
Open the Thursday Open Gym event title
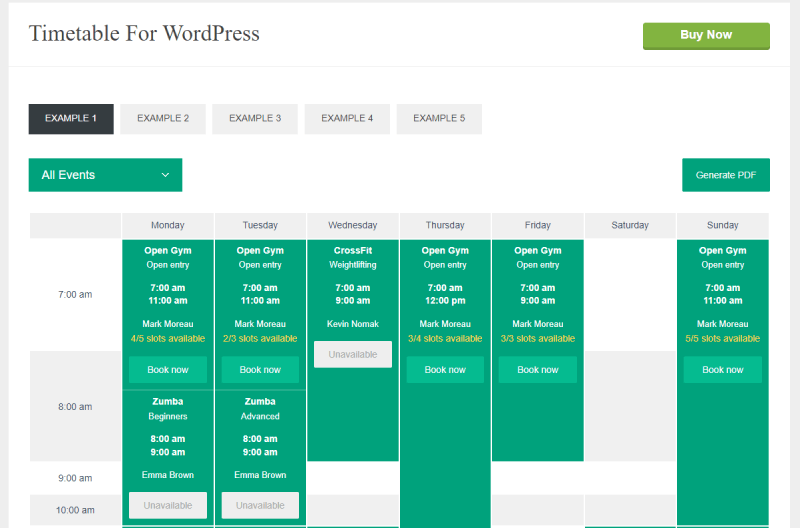coord(445,250)
